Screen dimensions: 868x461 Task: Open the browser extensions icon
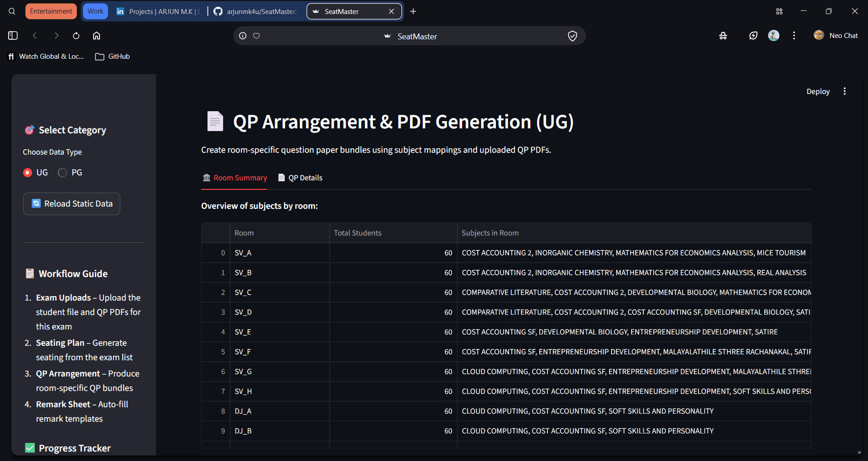pyautogui.click(x=723, y=36)
